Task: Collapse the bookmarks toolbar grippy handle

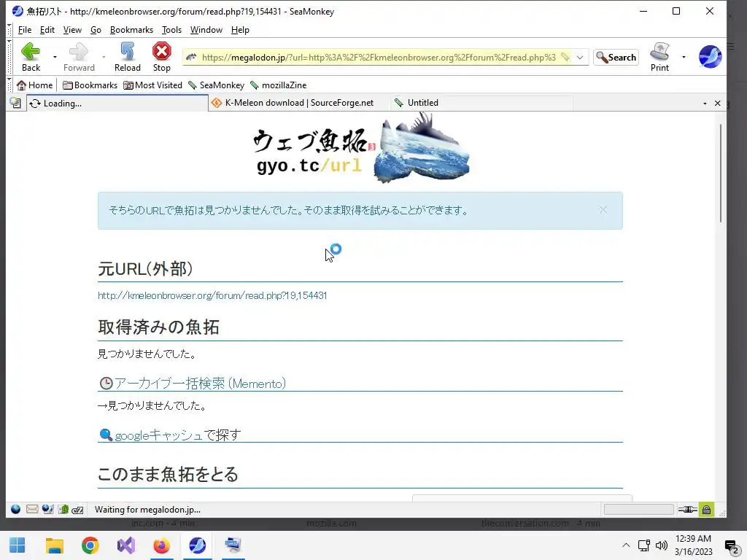Action: [9, 85]
